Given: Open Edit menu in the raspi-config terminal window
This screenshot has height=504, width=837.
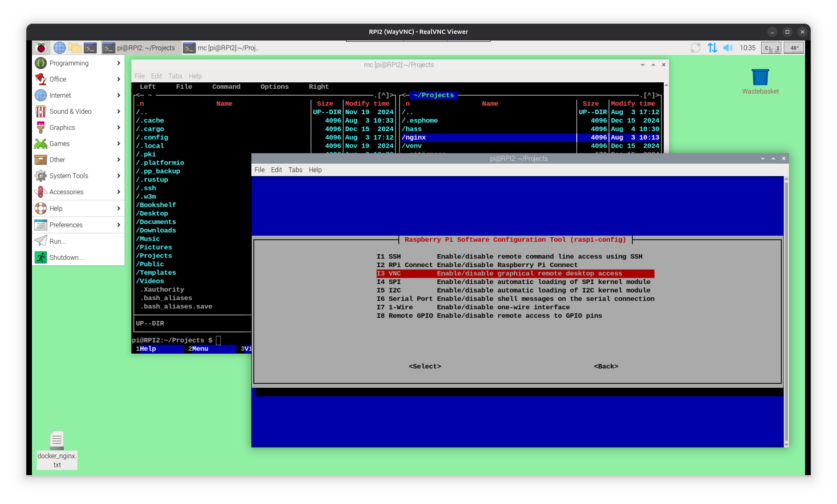Looking at the screenshot, I should [276, 170].
